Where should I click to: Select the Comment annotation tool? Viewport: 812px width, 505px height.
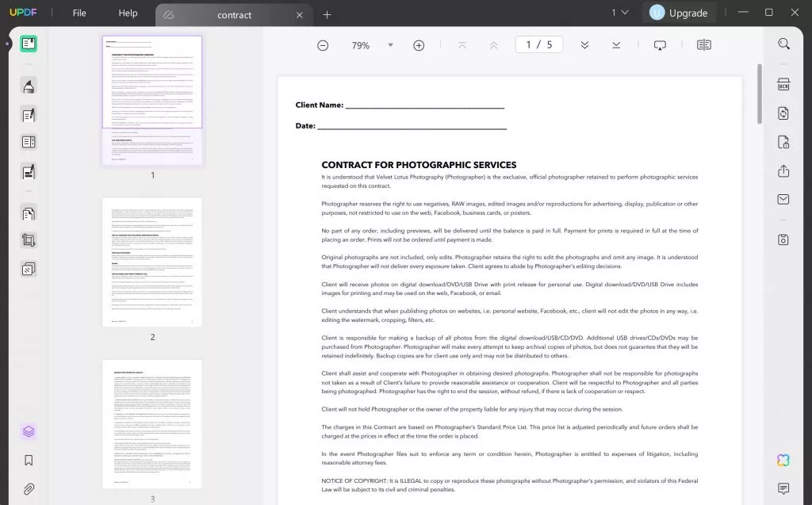tap(28, 87)
